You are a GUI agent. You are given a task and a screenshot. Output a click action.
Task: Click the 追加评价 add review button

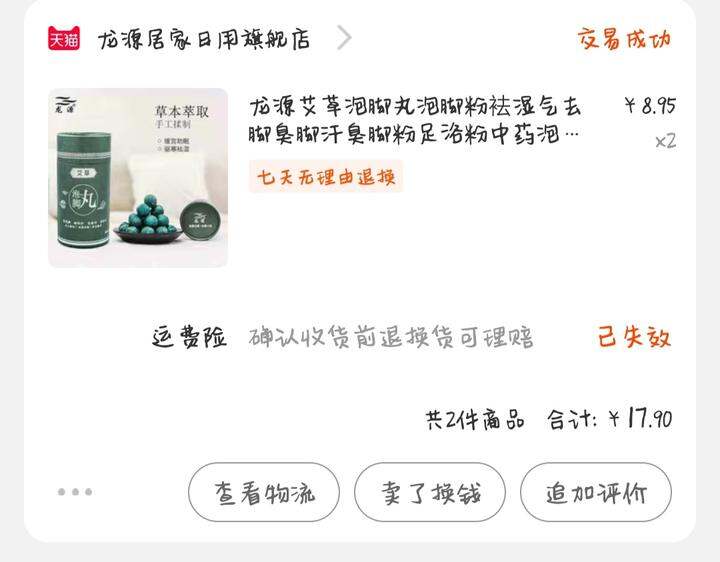(x=596, y=492)
